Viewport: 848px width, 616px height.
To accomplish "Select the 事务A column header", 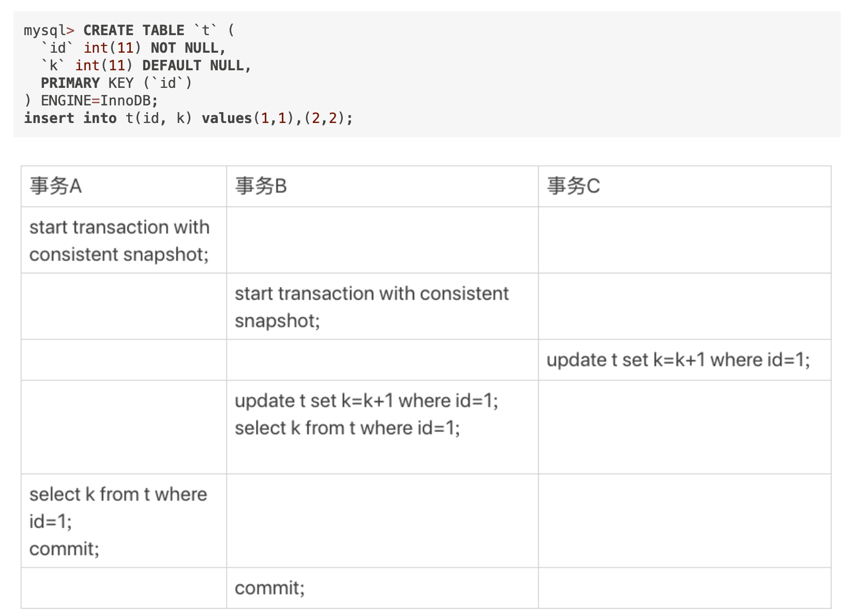I will click(56, 186).
